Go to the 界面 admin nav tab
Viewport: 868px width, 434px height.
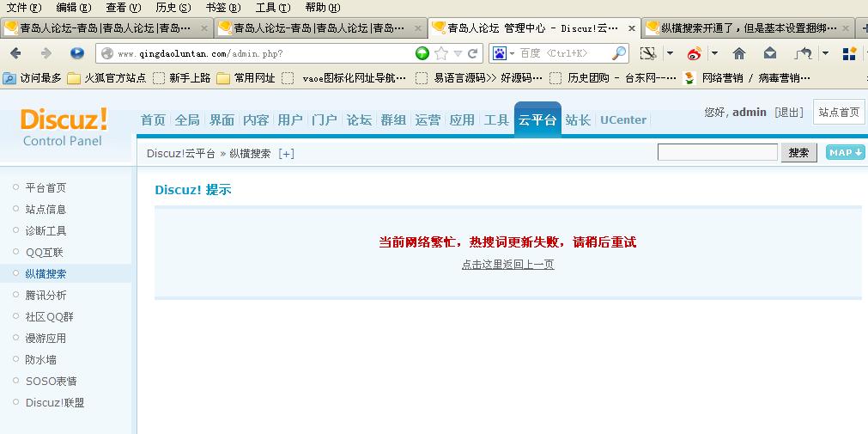point(222,119)
